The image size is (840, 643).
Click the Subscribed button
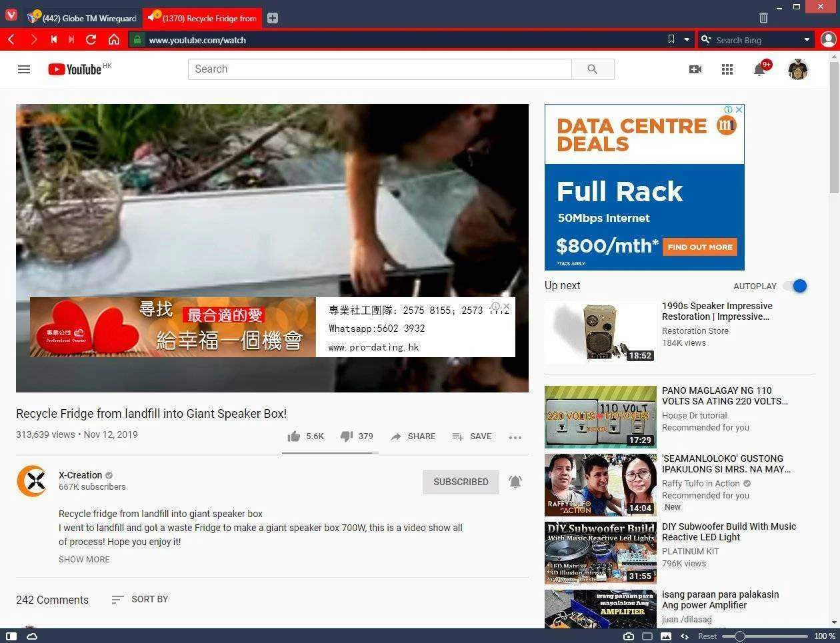pos(461,482)
